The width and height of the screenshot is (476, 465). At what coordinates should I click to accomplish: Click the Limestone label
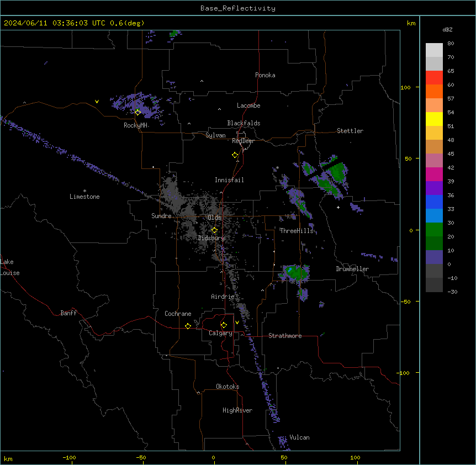(84, 197)
